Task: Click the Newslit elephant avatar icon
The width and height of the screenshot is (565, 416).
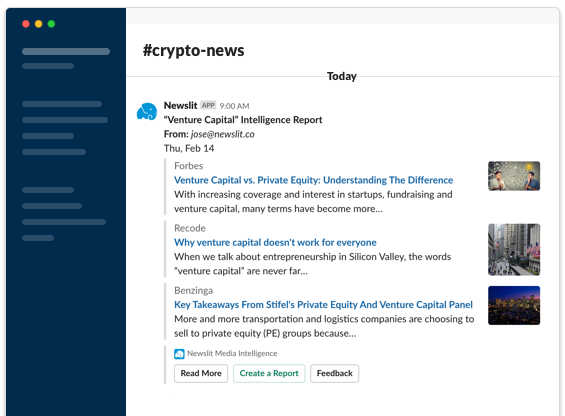Action: click(147, 112)
